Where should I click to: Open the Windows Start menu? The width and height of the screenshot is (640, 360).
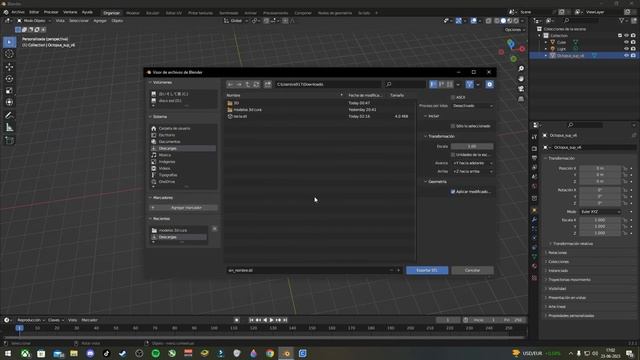8,353
